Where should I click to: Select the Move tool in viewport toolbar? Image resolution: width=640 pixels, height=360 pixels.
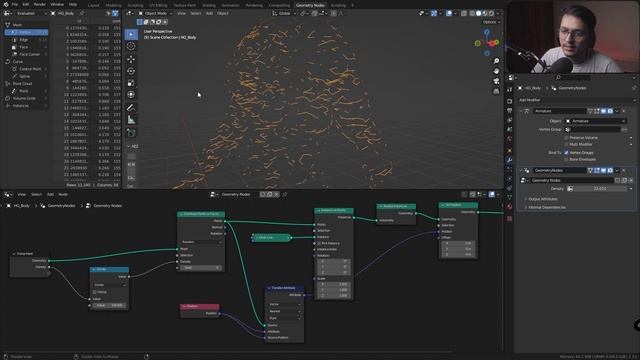[x=131, y=59]
